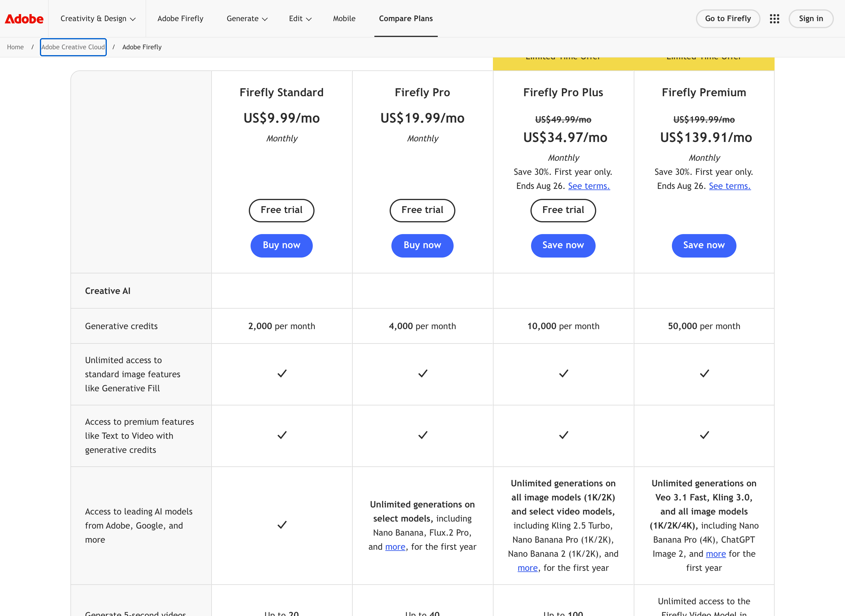Click the Adobe logo
Screen dimensions: 845x616
tap(24, 19)
